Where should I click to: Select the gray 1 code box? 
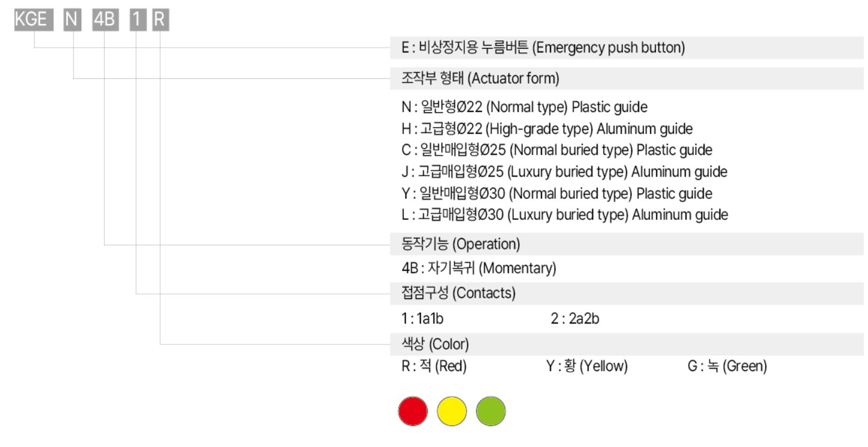coord(137,20)
